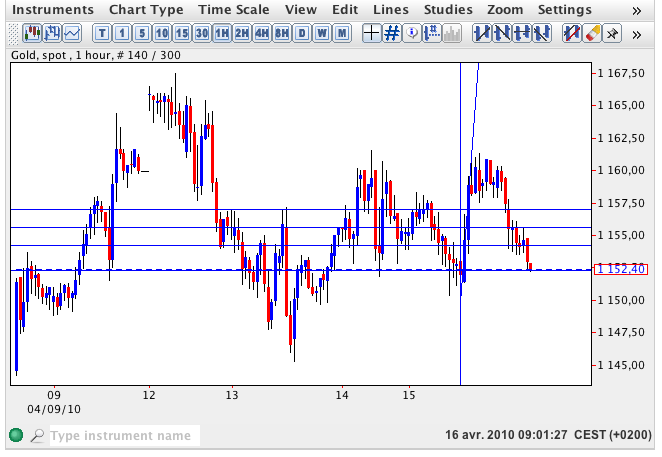Click the 1 152,40 price marker
662x457 pixels.
[619, 269]
